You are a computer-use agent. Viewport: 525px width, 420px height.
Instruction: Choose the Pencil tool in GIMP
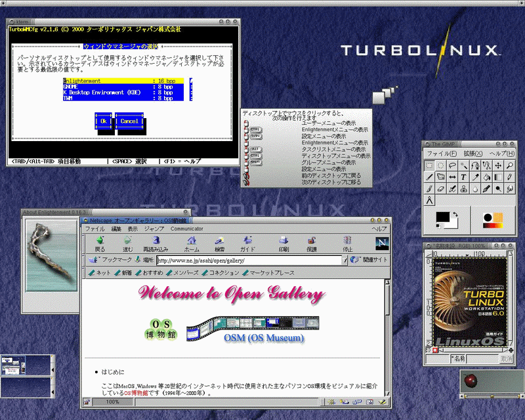[x=510, y=177]
